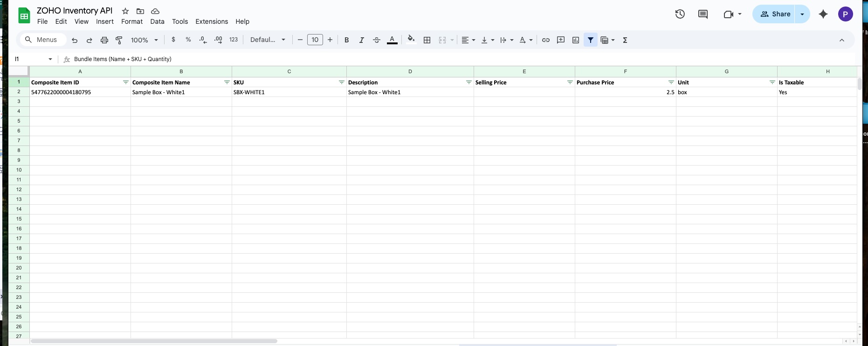Select cell containing SBX-WHITE1
This screenshot has width=868, height=346.
pos(289,92)
